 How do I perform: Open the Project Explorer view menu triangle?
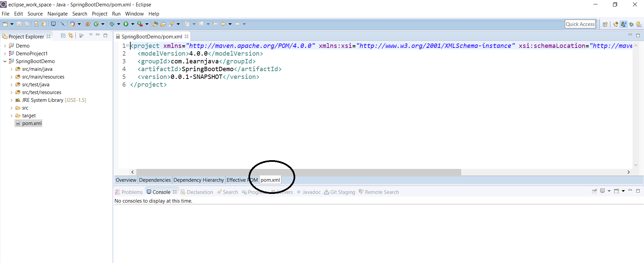pos(91,35)
